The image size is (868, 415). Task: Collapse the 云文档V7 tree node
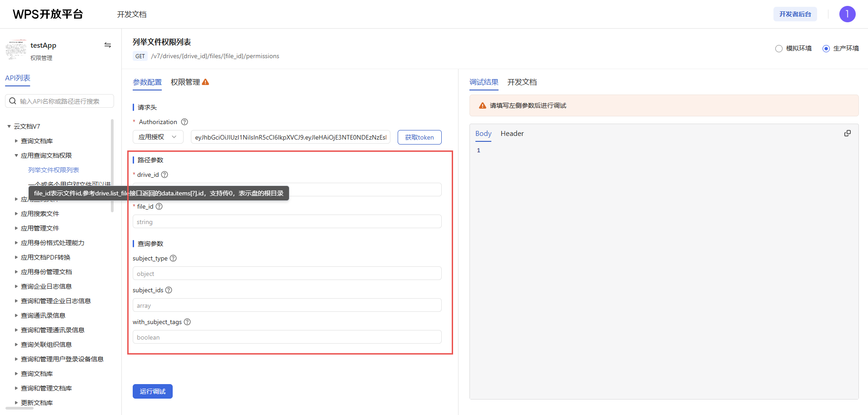9,126
